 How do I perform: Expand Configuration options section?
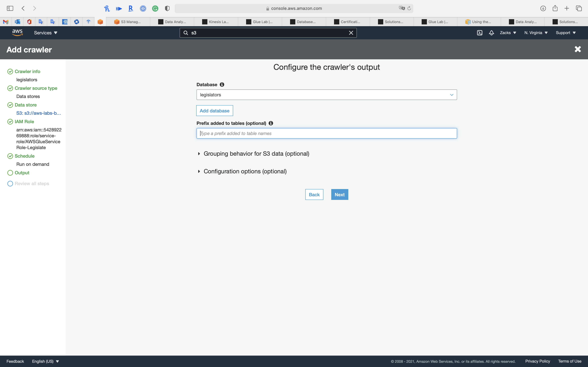coord(245,171)
